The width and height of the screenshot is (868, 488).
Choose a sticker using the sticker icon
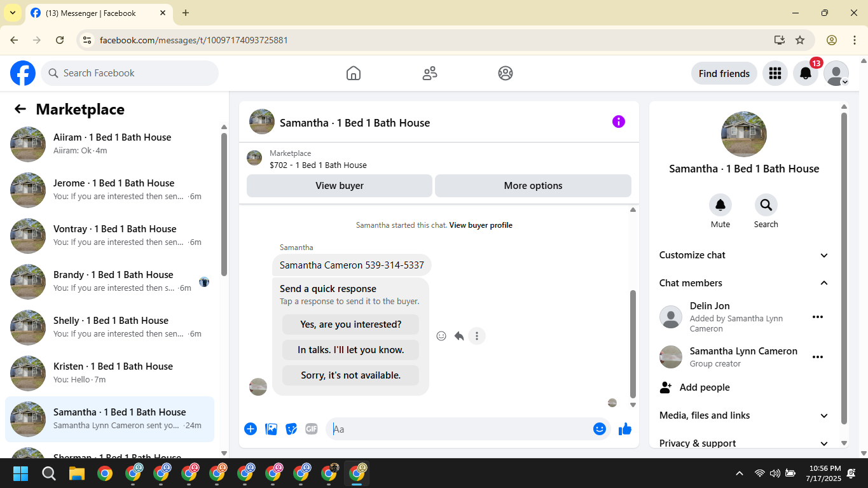(x=291, y=429)
